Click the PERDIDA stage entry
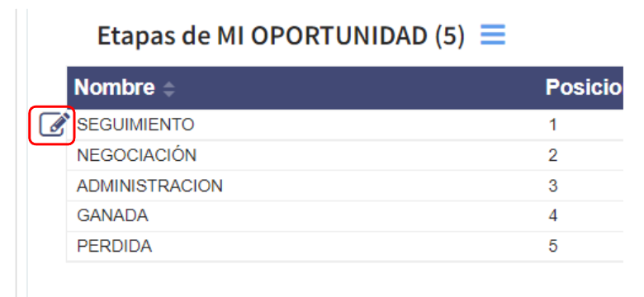 (114, 246)
